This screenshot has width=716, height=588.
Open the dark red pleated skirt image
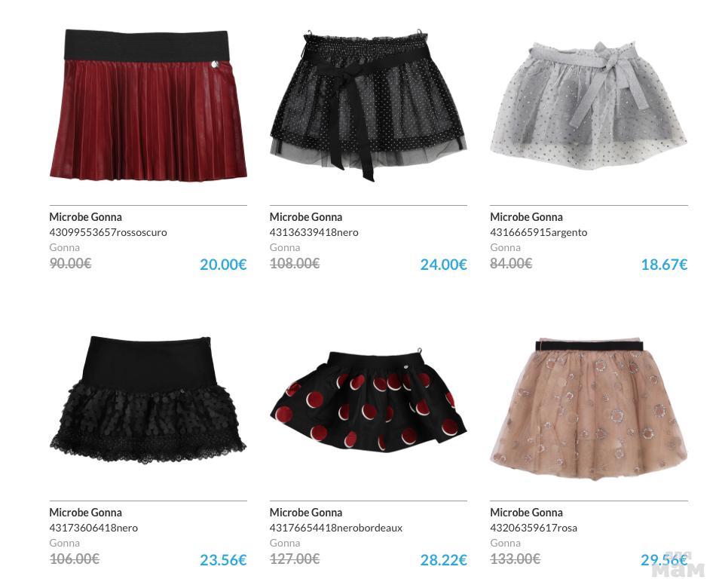click(148, 105)
